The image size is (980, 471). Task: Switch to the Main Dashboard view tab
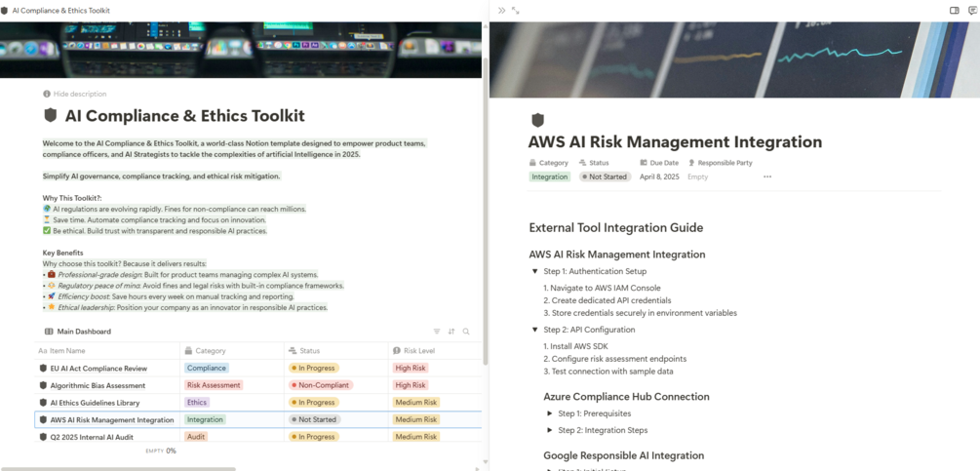click(77, 332)
